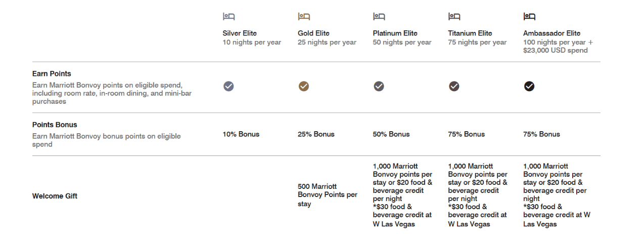The image size is (644, 234).
Task: Click the Gold Elite bed icon
Action: click(304, 17)
